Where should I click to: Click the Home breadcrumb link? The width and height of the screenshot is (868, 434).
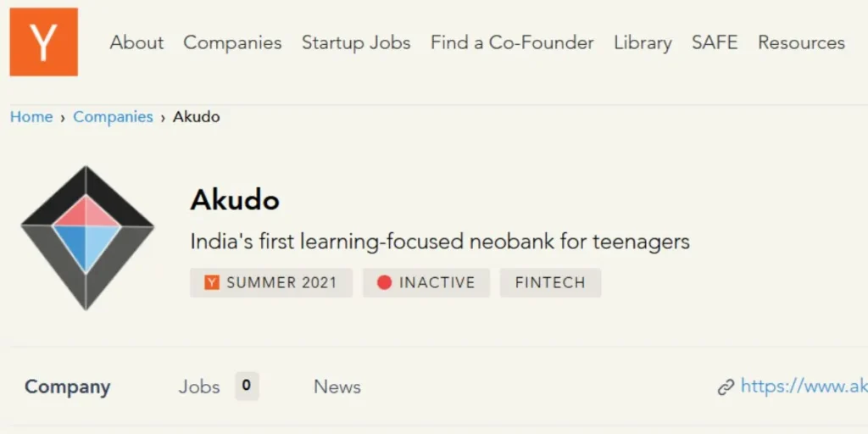[x=31, y=117]
